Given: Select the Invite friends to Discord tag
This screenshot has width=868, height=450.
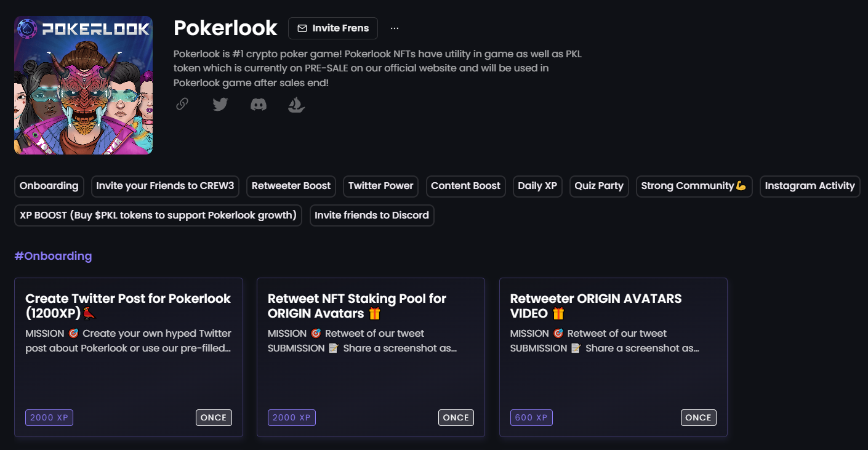Looking at the screenshot, I should 372,215.
